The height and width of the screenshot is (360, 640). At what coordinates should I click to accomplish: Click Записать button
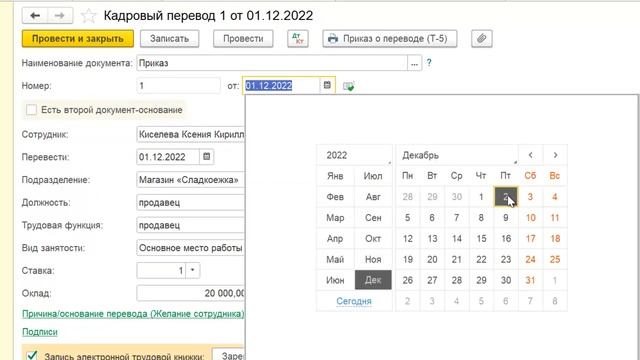pos(169,39)
